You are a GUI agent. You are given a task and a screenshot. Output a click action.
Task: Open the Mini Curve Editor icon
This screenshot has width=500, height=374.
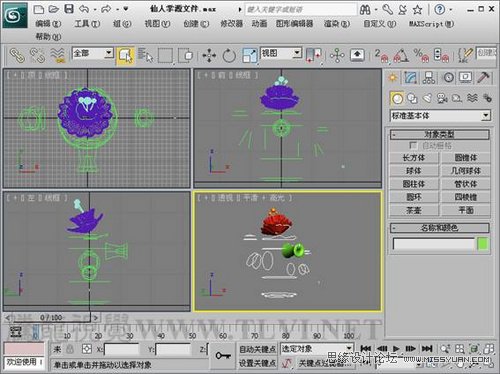tap(15, 332)
